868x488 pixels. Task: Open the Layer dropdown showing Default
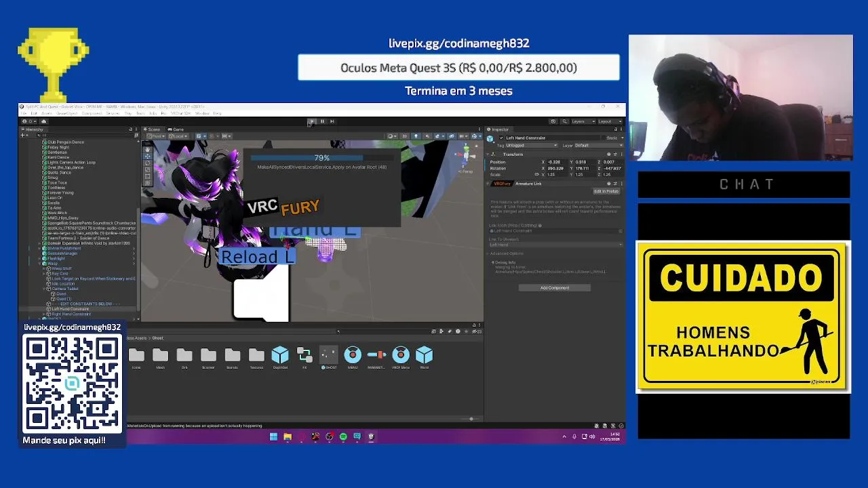pos(598,145)
